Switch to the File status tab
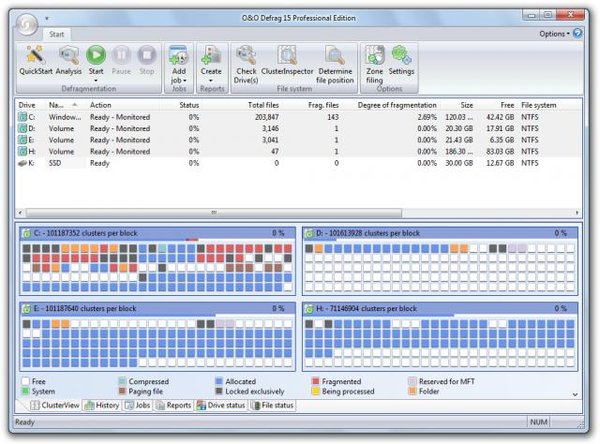Screen dimensions: 600x444 [x=272, y=405]
